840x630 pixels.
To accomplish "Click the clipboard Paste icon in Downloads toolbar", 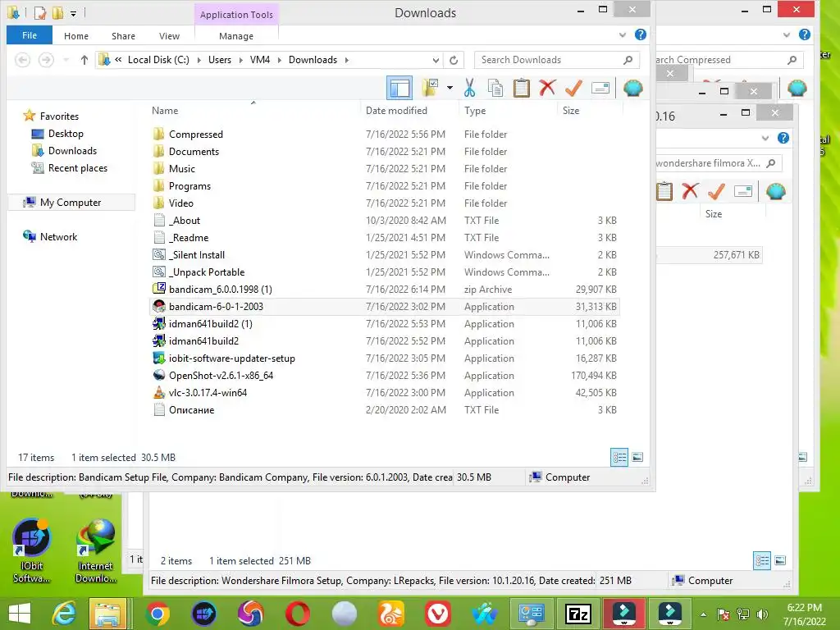I will point(521,88).
